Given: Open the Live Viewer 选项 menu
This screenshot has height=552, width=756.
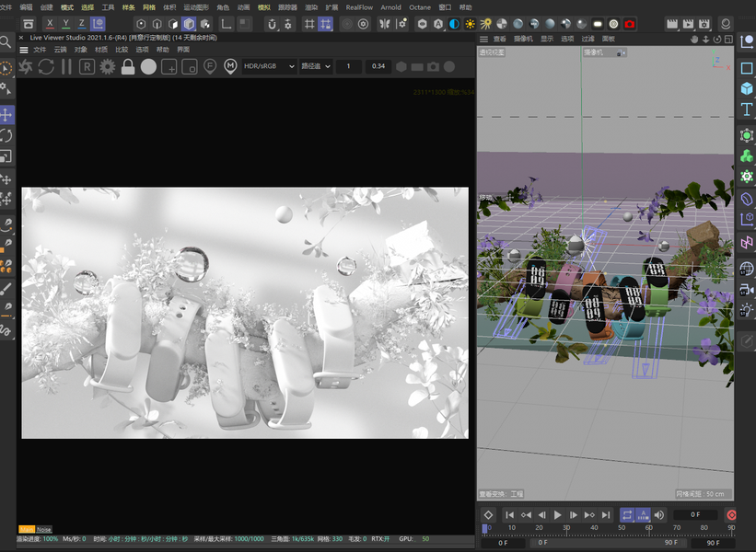Looking at the screenshot, I should pyautogui.click(x=142, y=50).
